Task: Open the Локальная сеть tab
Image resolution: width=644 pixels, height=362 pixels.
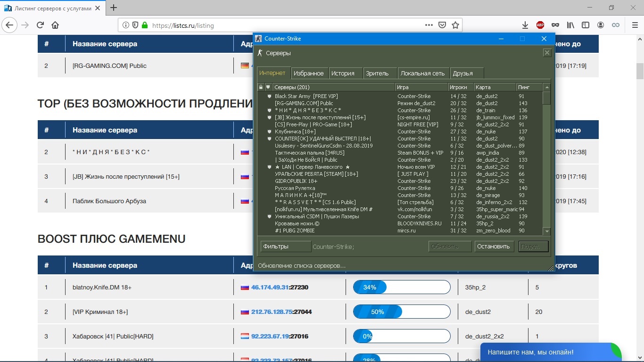Action: [423, 73]
